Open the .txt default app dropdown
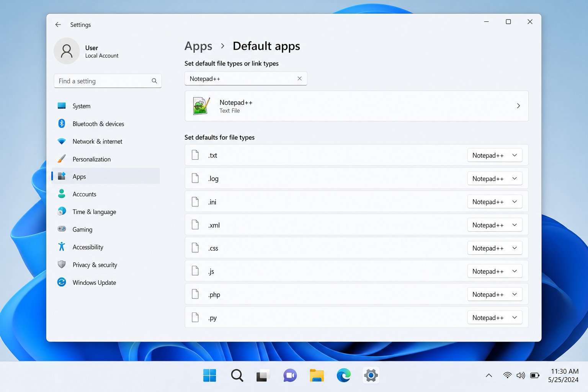Screen dimensions: 588x392 click(x=495, y=155)
